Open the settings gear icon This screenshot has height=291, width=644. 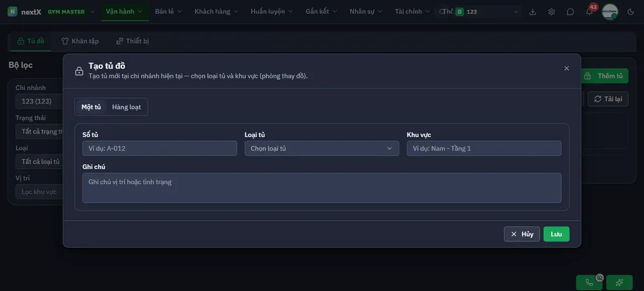click(551, 12)
